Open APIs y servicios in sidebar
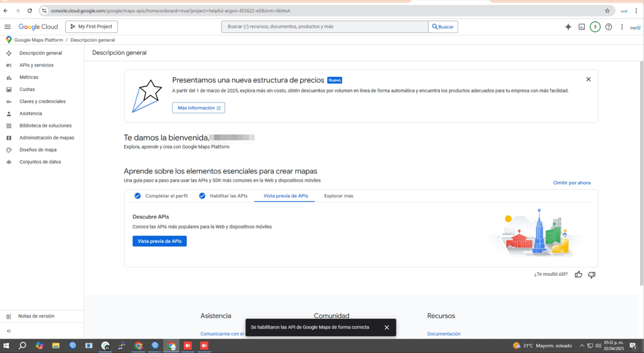The height and width of the screenshot is (353, 644). click(36, 65)
